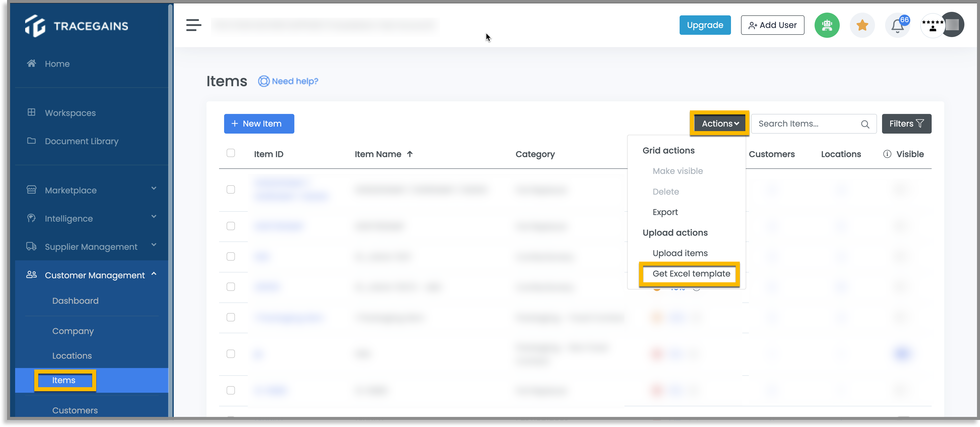
Task: Click the Intelligence head icon
Action: point(31,218)
